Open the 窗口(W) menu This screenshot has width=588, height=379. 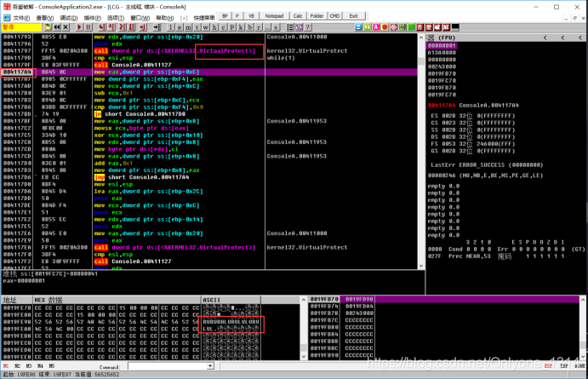pyautogui.click(x=140, y=18)
